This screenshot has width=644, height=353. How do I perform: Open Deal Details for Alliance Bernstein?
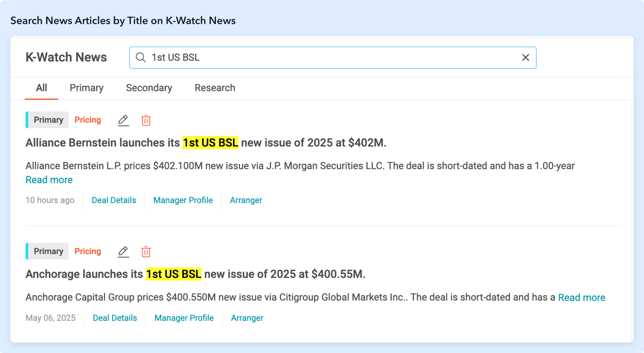[x=114, y=200]
